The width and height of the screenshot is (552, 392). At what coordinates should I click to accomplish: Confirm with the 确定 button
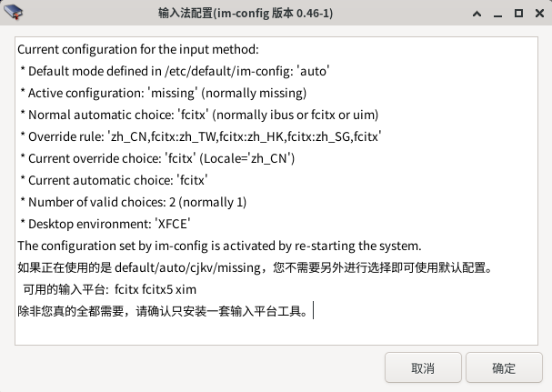coord(504,367)
